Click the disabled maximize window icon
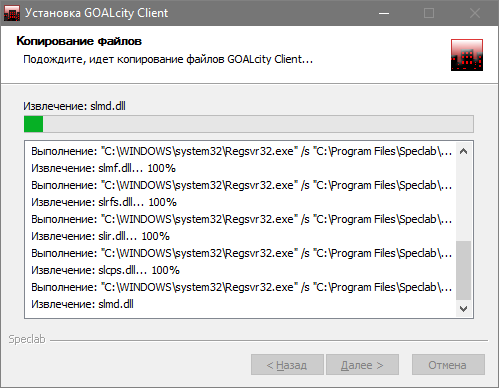This screenshot has height=388, width=499. pos(429,13)
